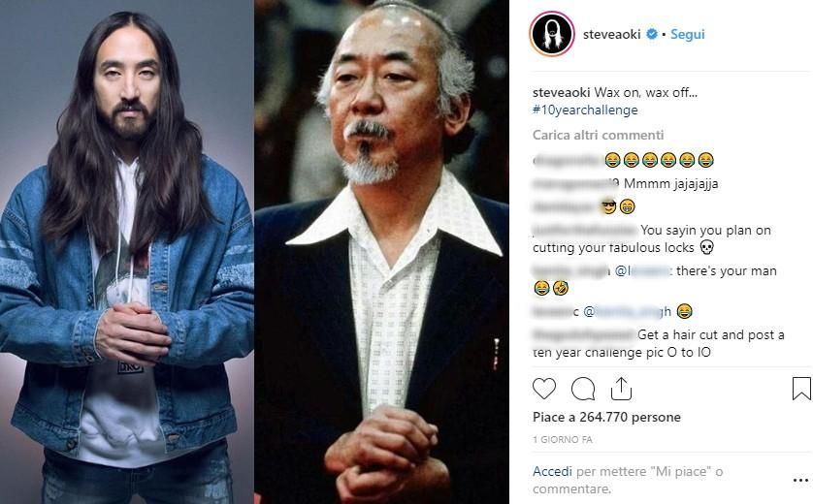Click the verified badge next to steveaoki
This screenshot has width=813, height=504.
click(x=652, y=34)
